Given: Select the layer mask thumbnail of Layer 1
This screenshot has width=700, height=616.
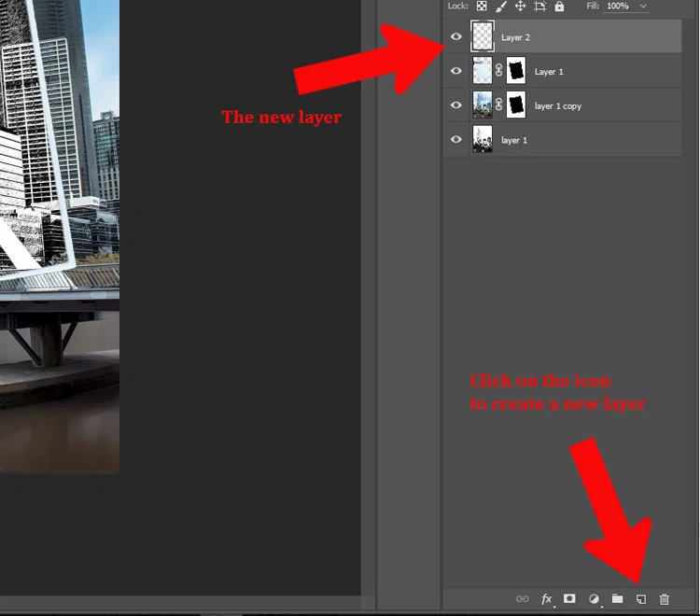Looking at the screenshot, I should (515, 71).
